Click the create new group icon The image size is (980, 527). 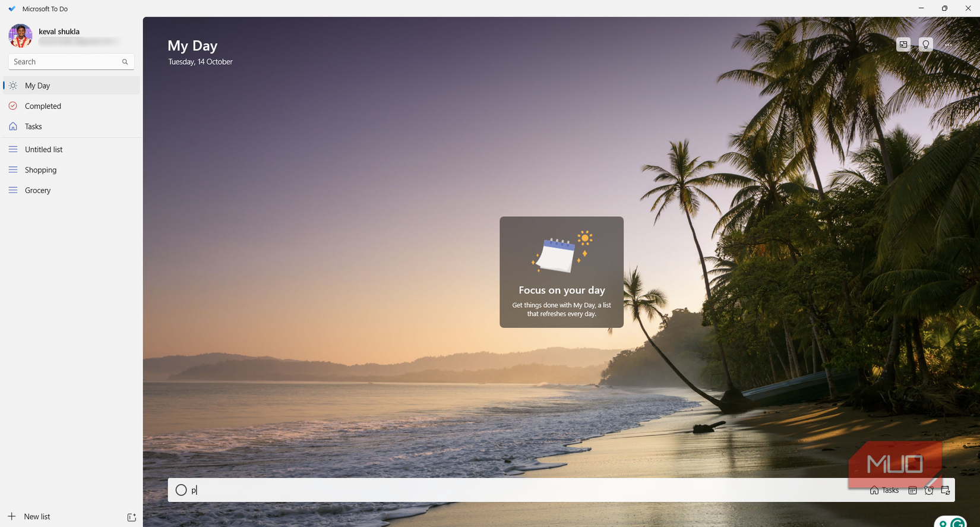(132, 517)
